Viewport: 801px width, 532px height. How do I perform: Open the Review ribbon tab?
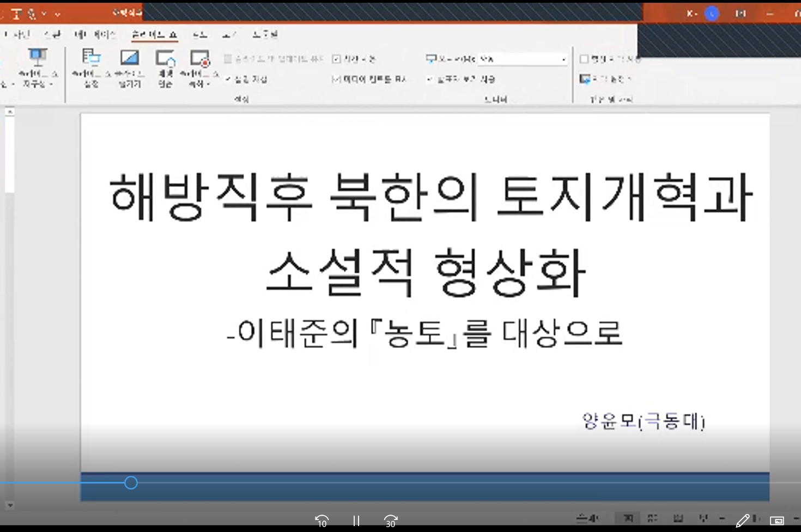coord(200,34)
